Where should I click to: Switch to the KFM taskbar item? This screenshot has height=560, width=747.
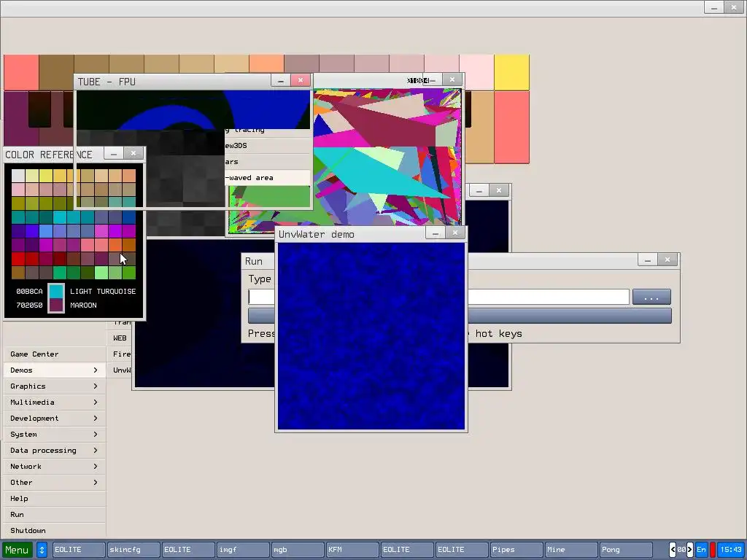point(352,550)
